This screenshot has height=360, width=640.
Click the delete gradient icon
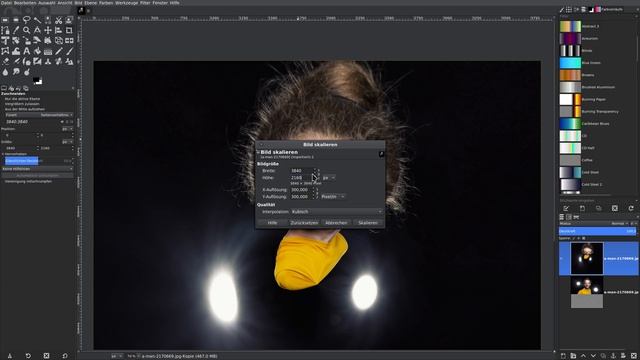615,208
